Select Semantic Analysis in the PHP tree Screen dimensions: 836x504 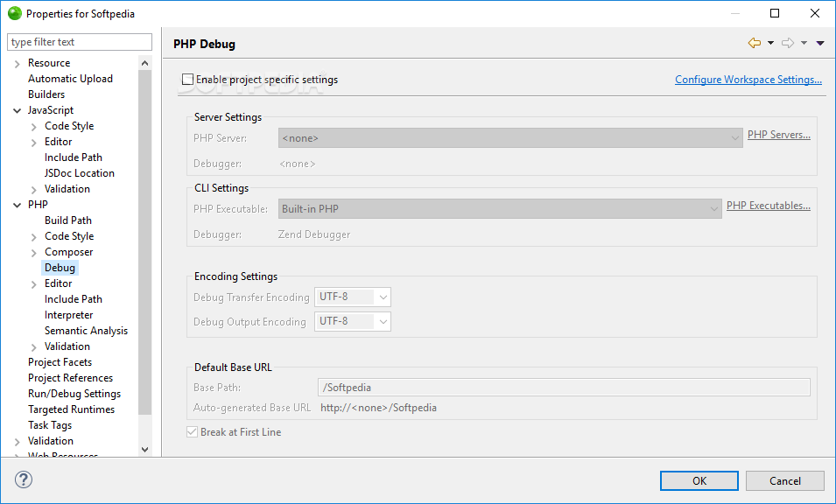86,331
